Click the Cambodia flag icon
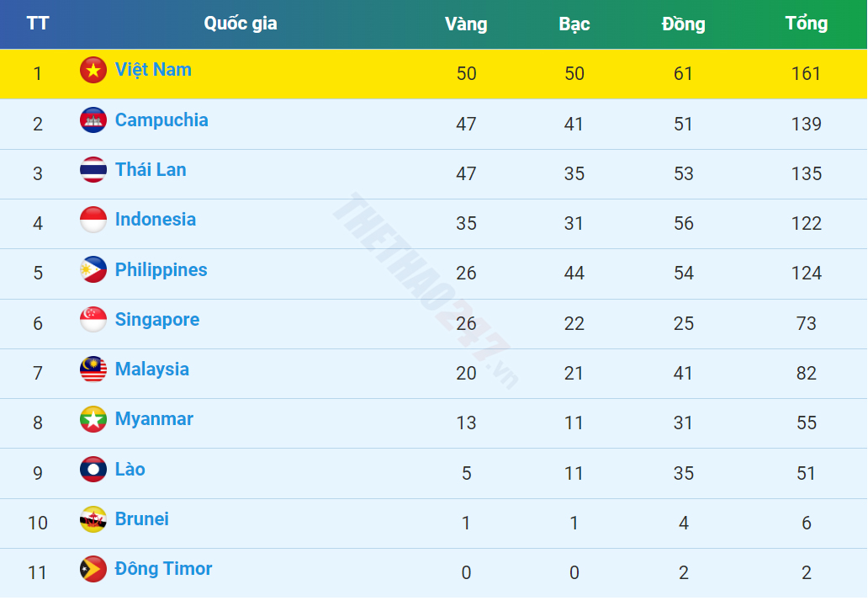This screenshot has height=606, width=868. coord(93,120)
